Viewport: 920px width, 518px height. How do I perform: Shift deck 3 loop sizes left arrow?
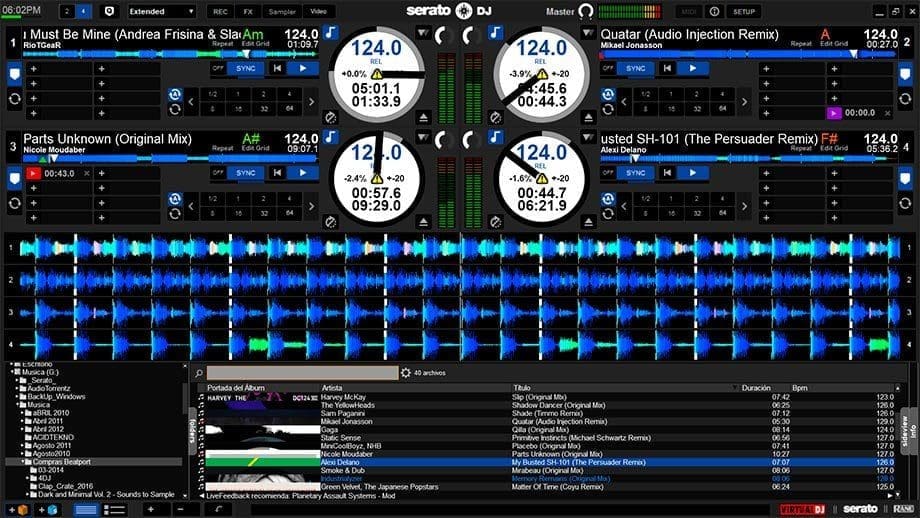click(x=191, y=206)
